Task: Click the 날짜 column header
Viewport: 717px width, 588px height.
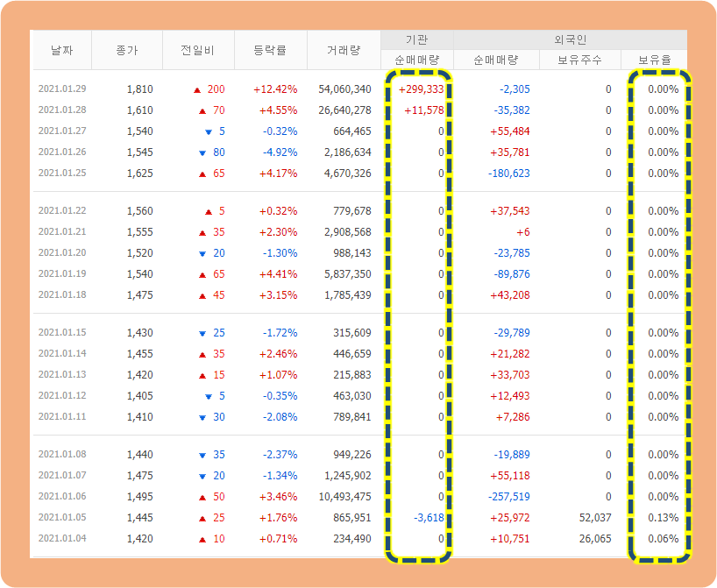Action: (x=61, y=50)
